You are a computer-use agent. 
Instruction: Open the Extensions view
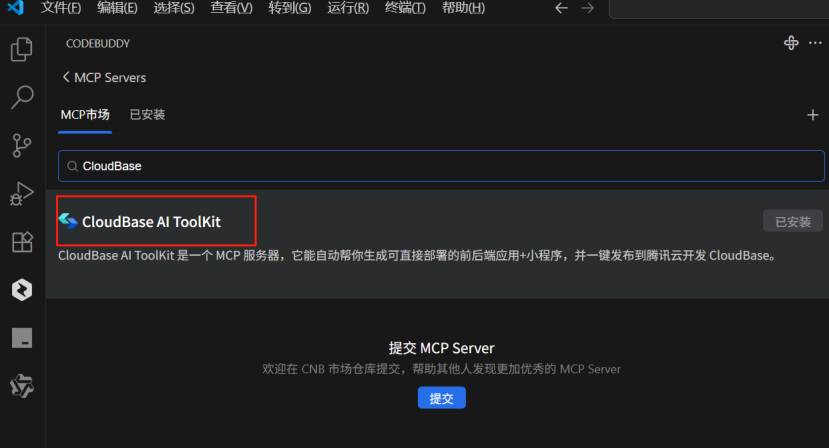22,242
